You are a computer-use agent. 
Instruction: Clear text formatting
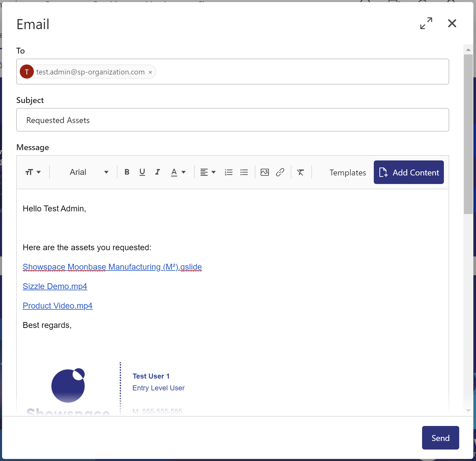[x=300, y=172]
